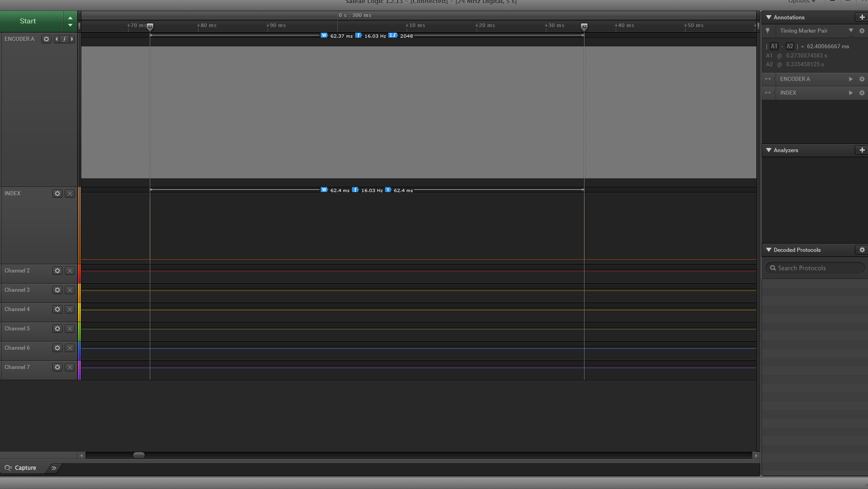The width and height of the screenshot is (868, 489).
Task: Click ENCODER A edge count icon
Action: point(393,35)
